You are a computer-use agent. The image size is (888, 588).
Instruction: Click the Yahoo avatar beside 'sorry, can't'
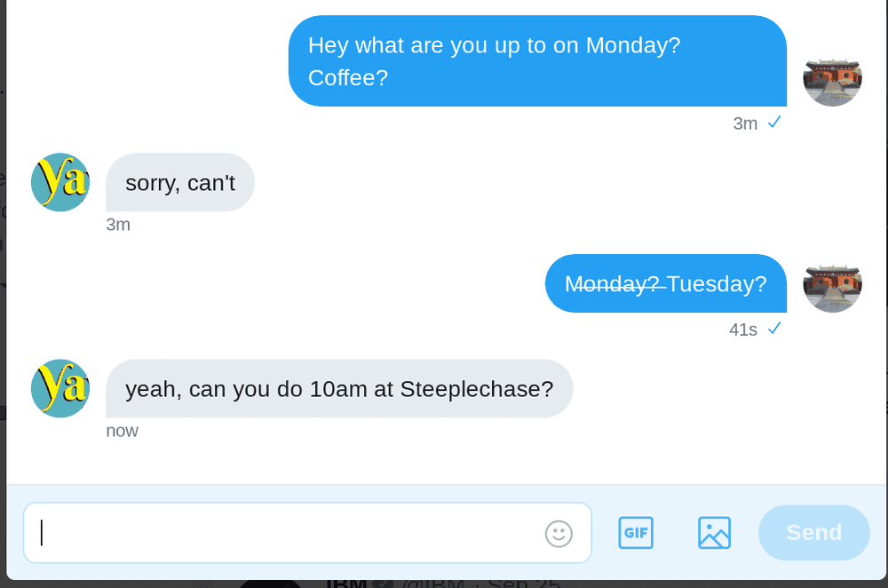coord(59,182)
